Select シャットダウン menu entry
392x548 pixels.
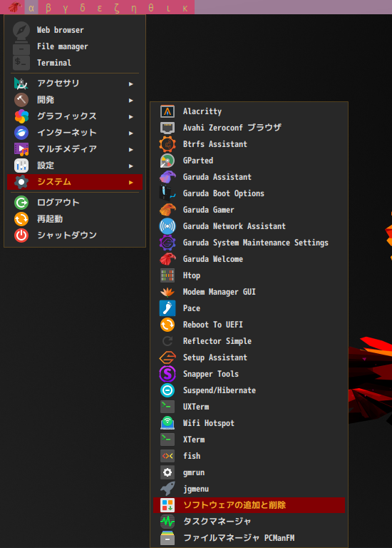pos(75,235)
